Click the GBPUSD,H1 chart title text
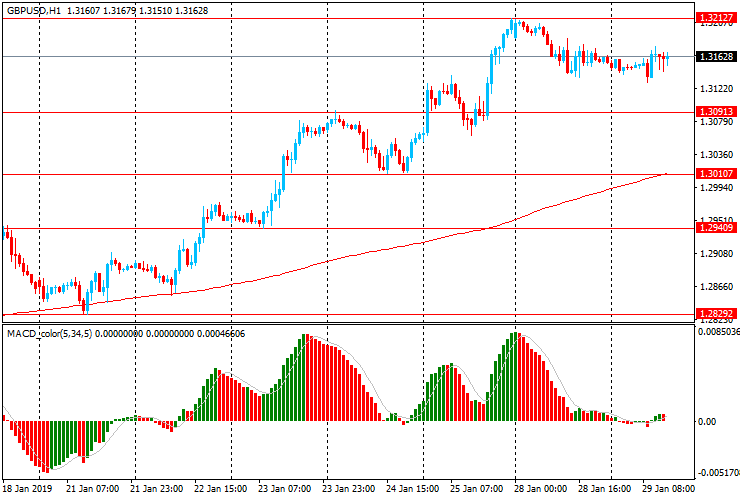740x500 pixels. click(x=34, y=10)
